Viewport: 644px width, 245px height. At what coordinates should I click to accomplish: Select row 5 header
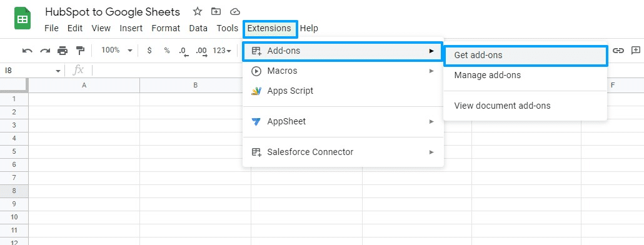click(14, 151)
